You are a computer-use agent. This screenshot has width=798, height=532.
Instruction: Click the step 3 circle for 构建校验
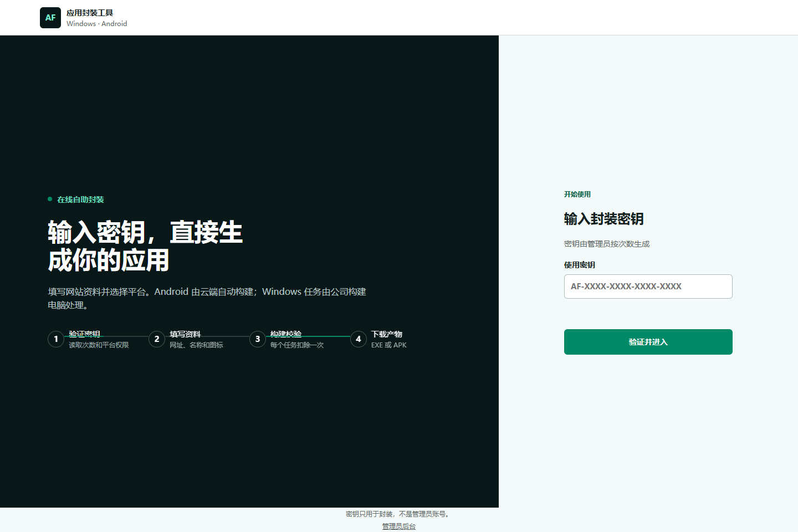(258, 339)
